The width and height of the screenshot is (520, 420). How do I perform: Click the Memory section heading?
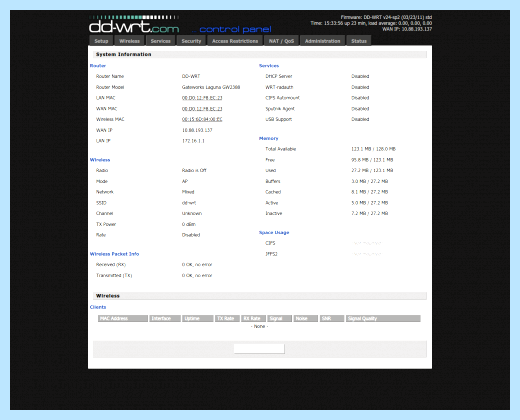pos(269,138)
